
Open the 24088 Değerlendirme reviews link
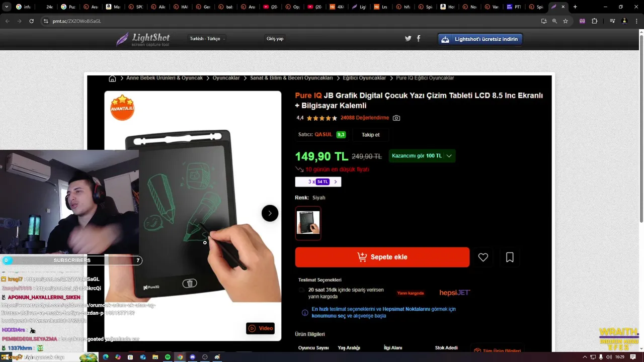click(365, 118)
